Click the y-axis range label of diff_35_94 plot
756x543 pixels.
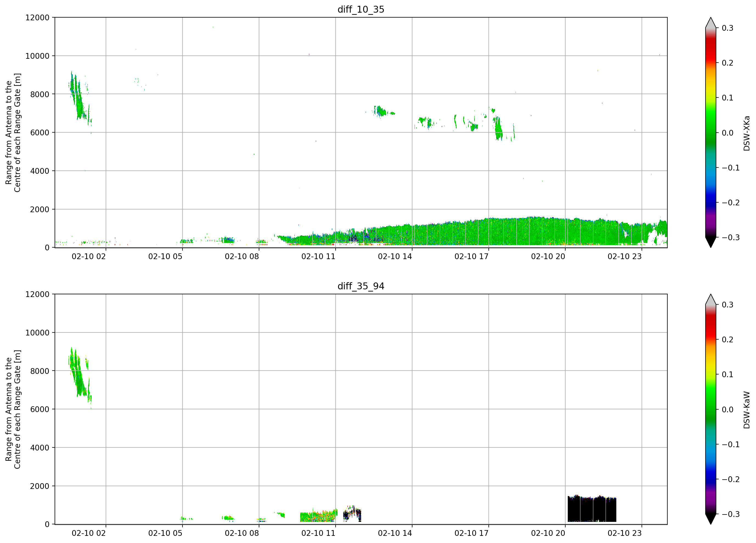pos(13,409)
